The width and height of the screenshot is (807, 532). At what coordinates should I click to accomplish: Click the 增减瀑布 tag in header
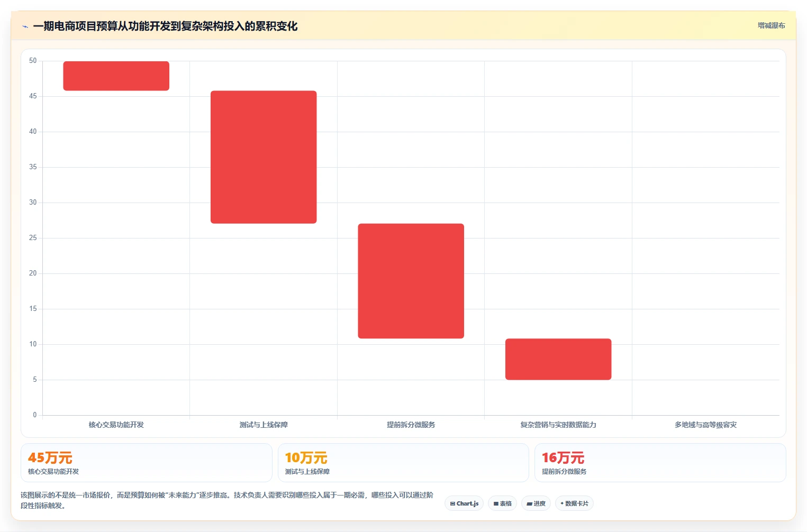(771, 25)
